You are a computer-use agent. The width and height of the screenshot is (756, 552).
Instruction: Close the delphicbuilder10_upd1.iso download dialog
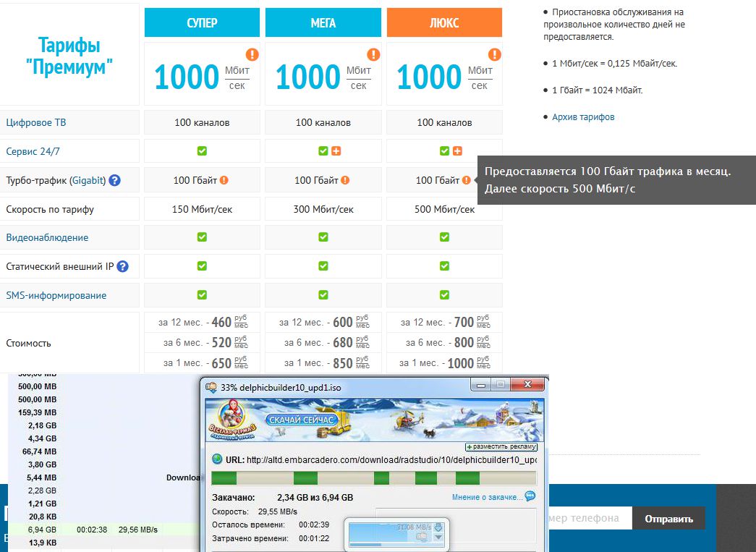tap(527, 384)
